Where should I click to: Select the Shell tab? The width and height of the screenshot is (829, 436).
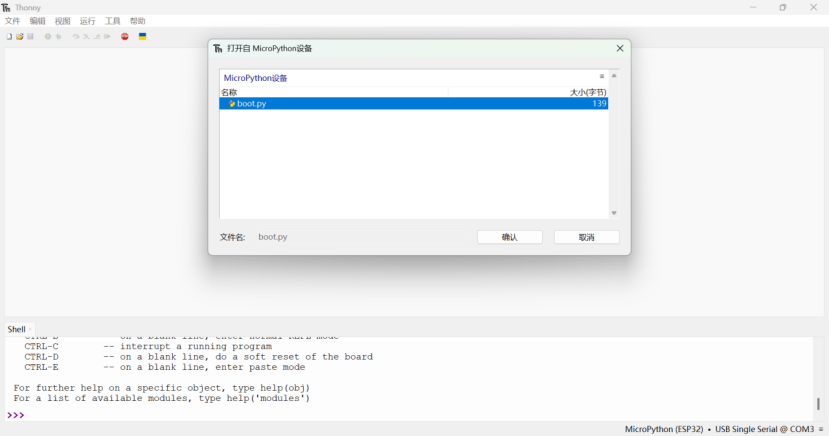coord(16,329)
